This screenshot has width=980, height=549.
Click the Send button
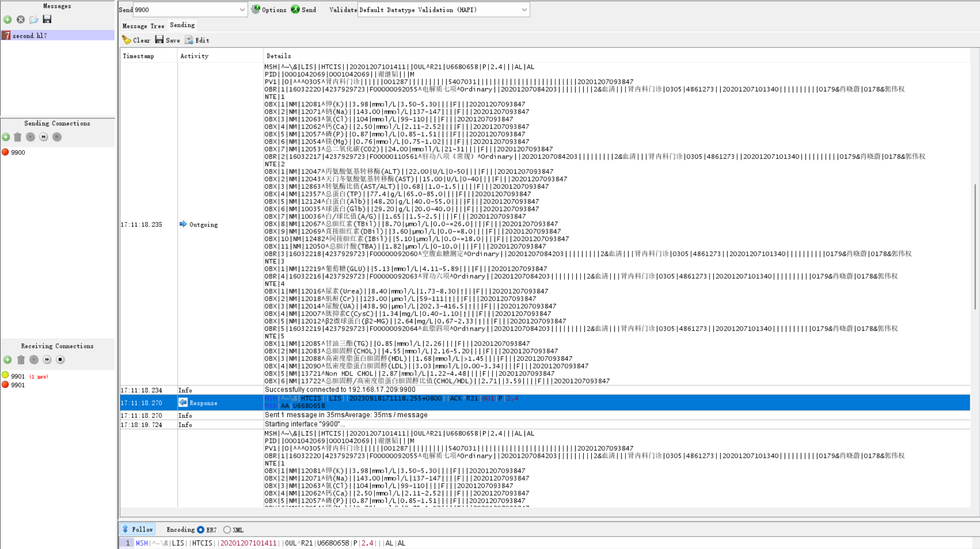(x=304, y=10)
